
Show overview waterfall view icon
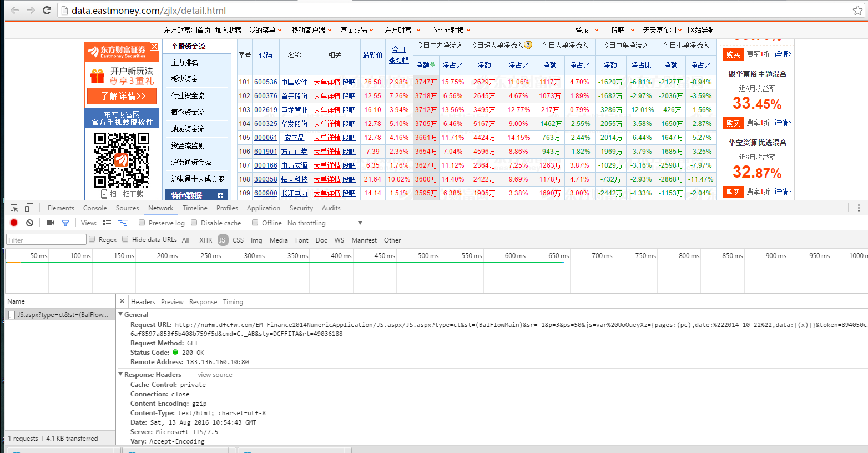click(x=123, y=223)
